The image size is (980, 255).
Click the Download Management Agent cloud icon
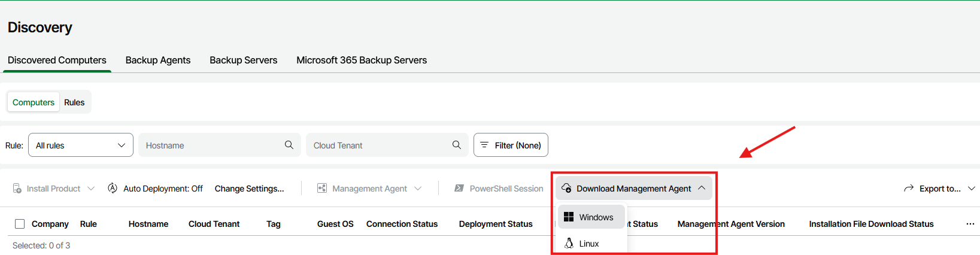pos(566,188)
